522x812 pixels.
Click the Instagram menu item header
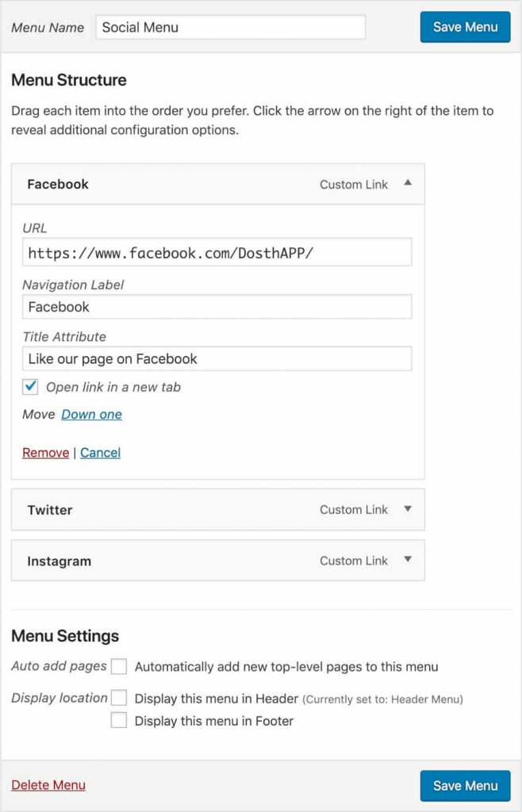point(159,560)
